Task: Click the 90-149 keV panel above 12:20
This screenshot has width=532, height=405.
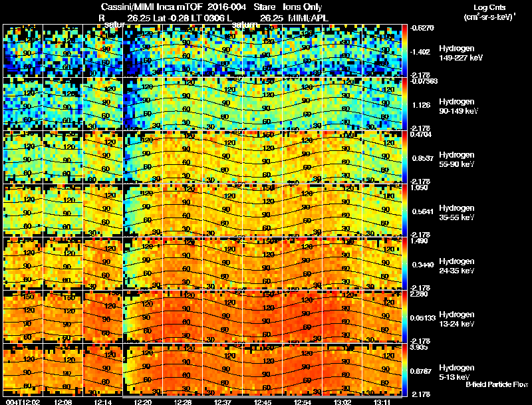Action: click(x=143, y=104)
